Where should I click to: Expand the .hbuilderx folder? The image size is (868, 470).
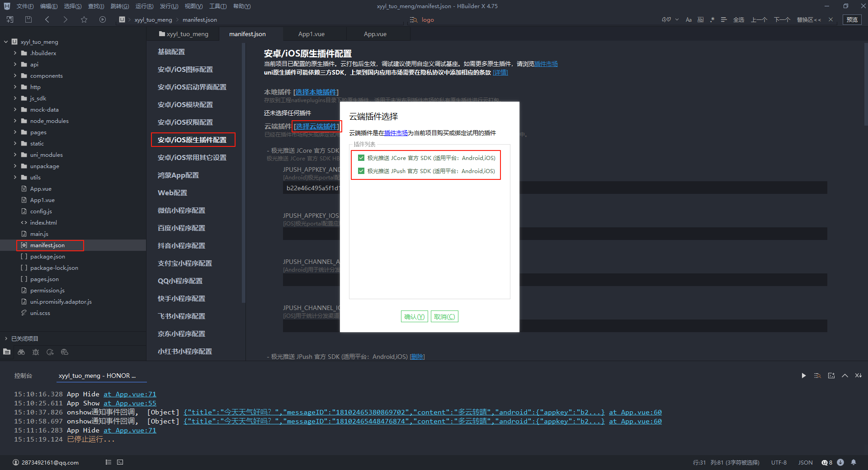point(15,53)
